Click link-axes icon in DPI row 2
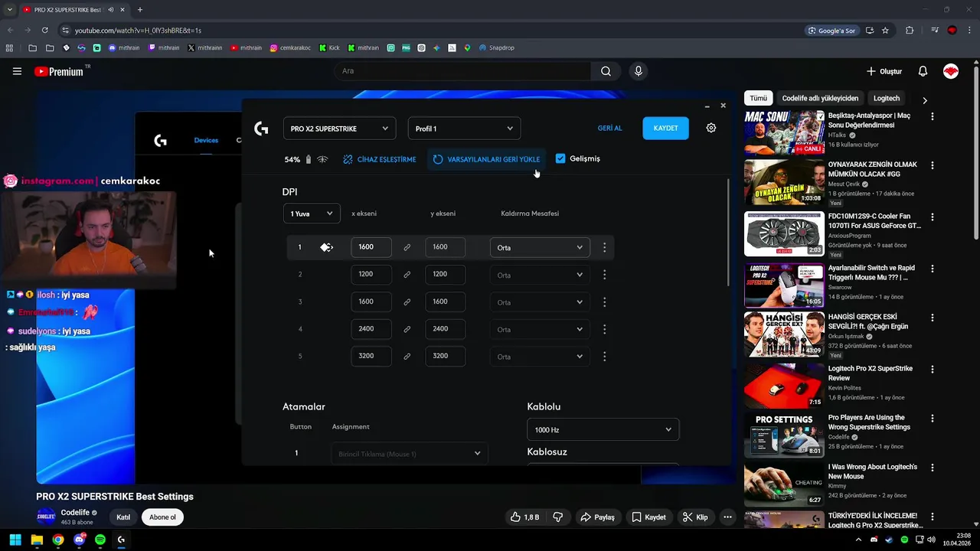 coord(407,274)
